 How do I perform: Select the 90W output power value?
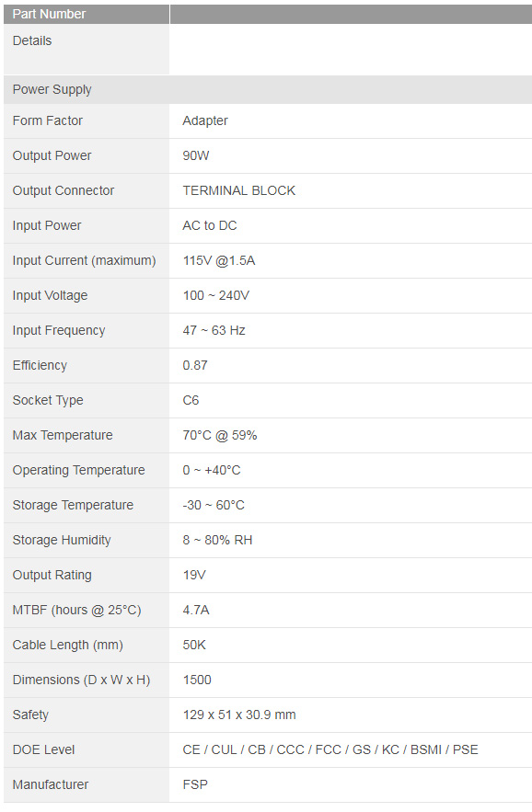196,156
